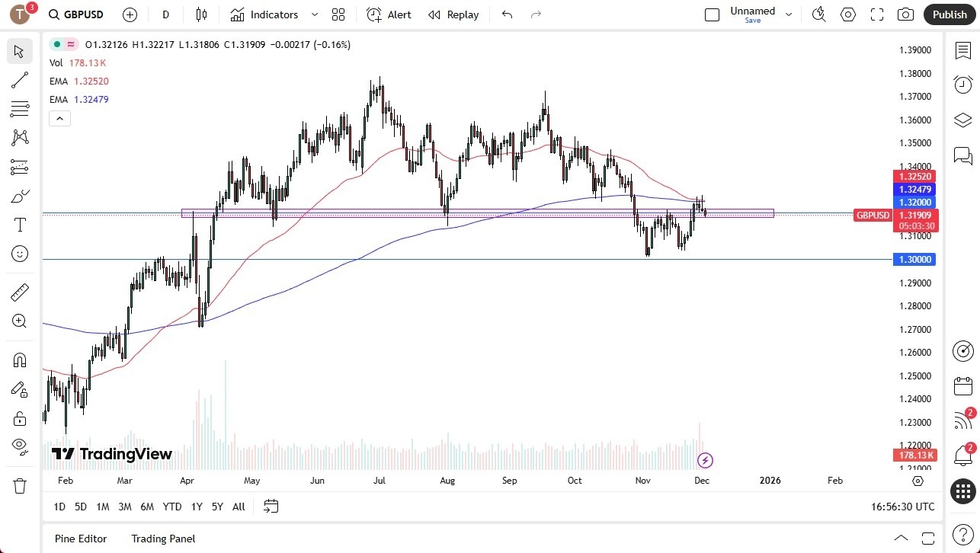
Task: Click the trash remove objects icon
Action: coord(20,485)
